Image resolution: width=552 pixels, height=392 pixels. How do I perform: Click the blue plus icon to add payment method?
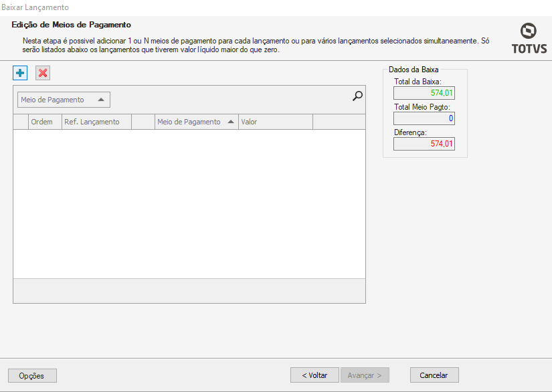(x=19, y=73)
